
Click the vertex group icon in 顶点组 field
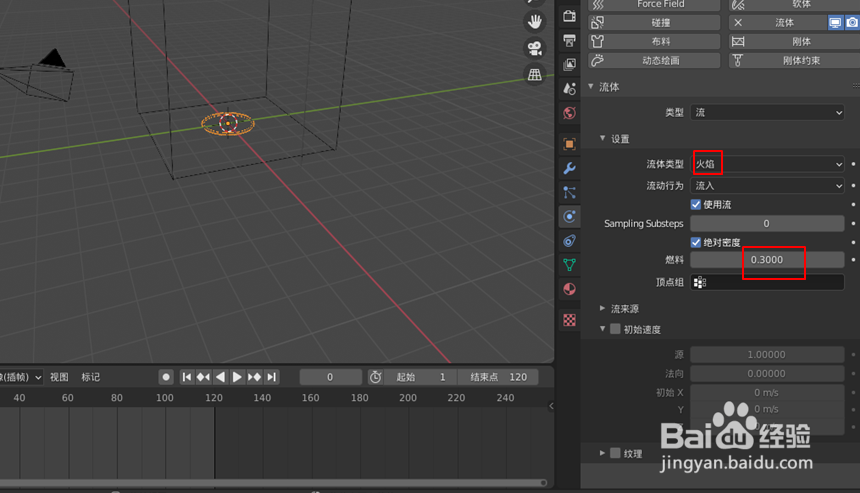point(700,282)
